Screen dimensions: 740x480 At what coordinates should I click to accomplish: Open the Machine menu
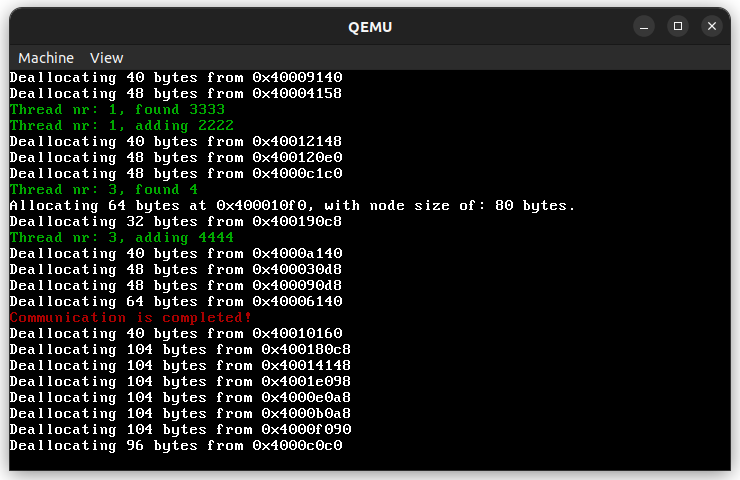[x=46, y=58]
